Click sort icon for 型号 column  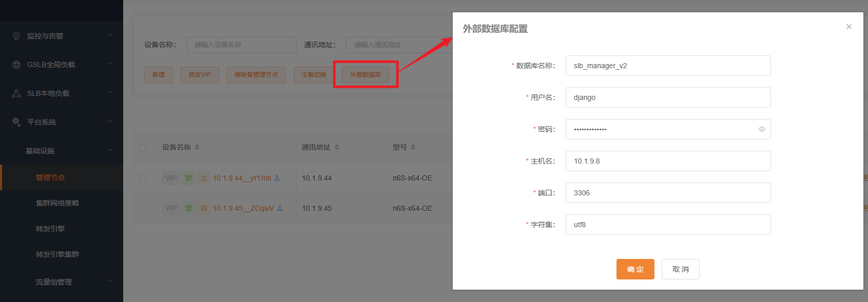(x=413, y=147)
